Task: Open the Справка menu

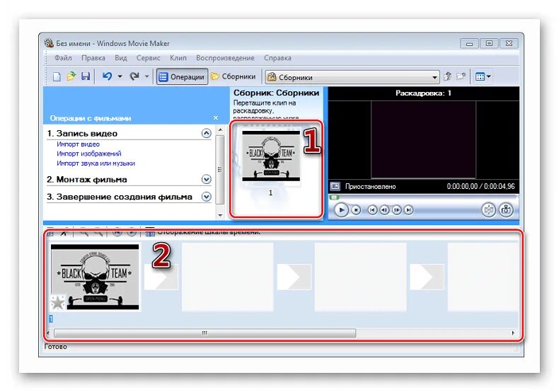Action: [x=277, y=58]
